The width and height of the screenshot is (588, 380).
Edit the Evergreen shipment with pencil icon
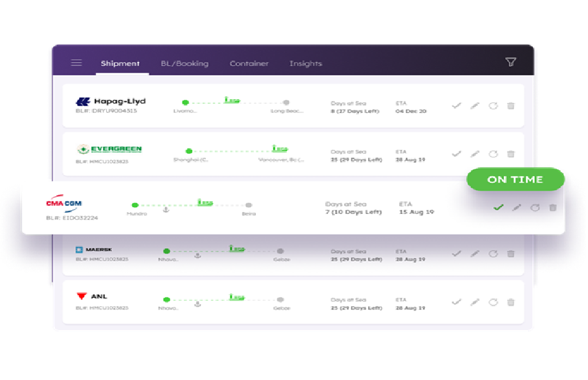pyautogui.click(x=475, y=153)
